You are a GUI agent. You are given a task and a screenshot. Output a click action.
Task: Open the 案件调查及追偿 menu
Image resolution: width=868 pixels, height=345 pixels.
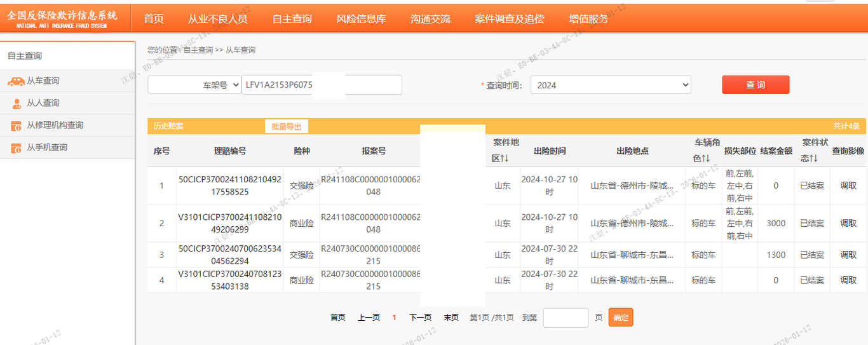pos(509,18)
